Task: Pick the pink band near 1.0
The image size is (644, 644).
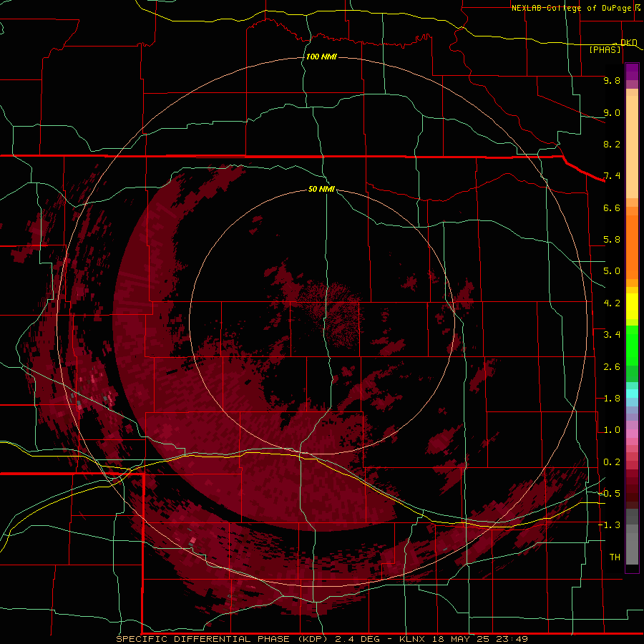Action: click(x=632, y=434)
